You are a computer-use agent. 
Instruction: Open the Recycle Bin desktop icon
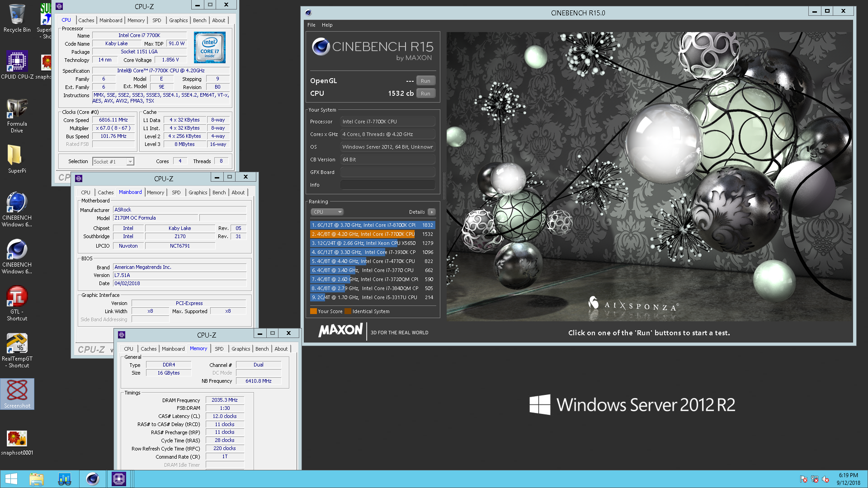[x=17, y=18]
